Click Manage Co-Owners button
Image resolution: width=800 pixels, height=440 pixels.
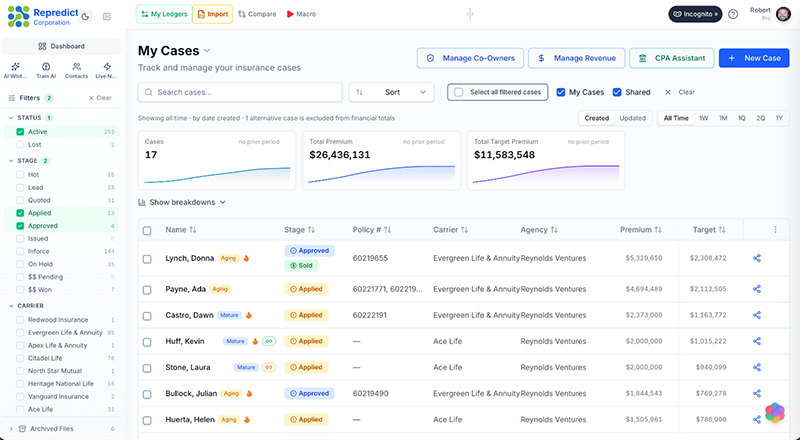[470, 58]
